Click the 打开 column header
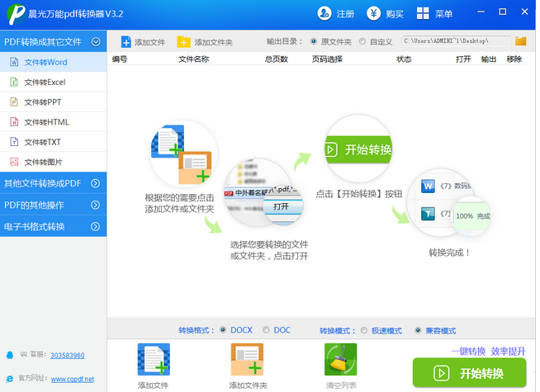The width and height of the screenshot is (540, 392). [463, 59]
